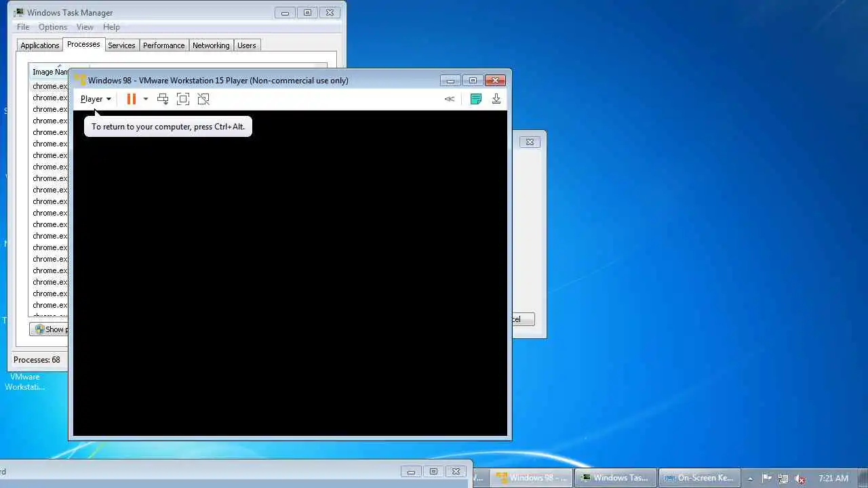Click the download tools icon in VMware toolbar
868x488 pixels.
[x=496, y=99]
